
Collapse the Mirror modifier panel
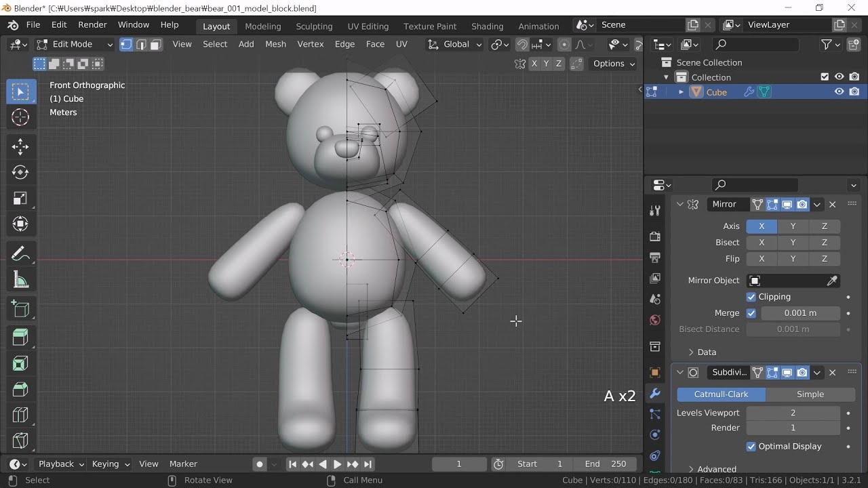(x=679, y=204)
